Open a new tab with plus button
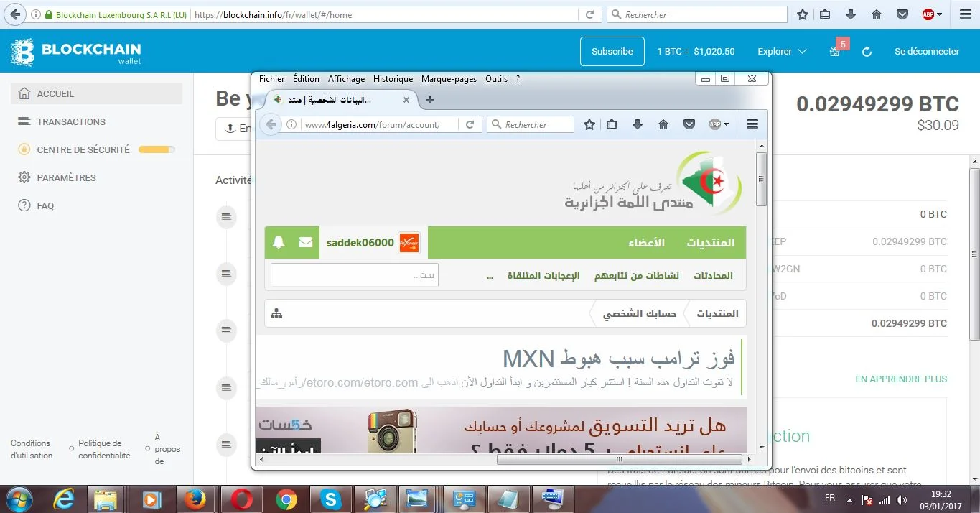 (x=430, y=100)
